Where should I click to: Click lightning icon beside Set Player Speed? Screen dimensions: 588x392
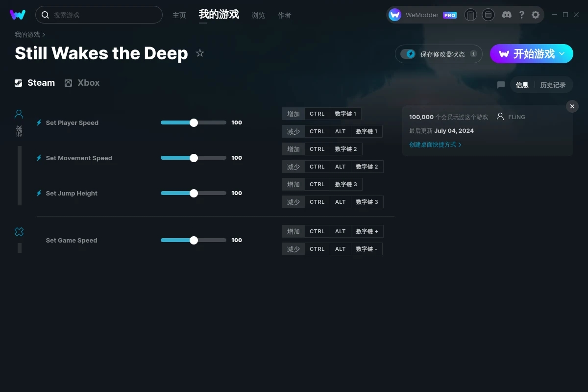[39, 122]
